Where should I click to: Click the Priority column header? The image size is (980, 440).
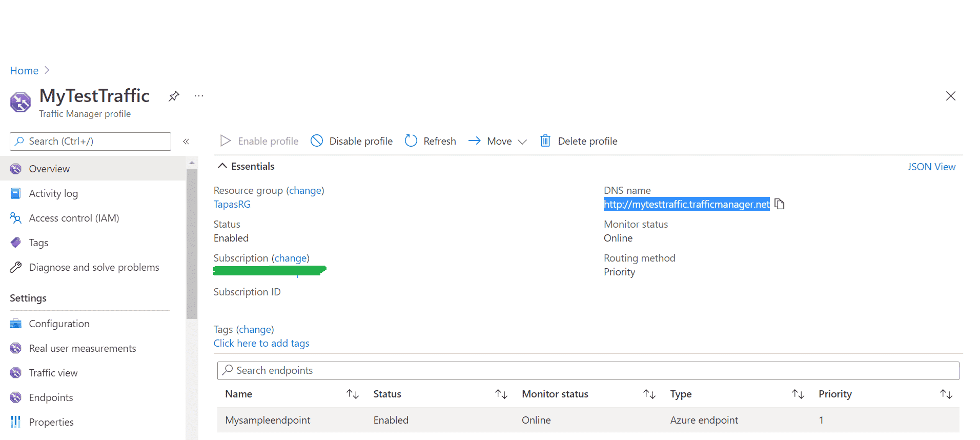click(x=835, y=394)
